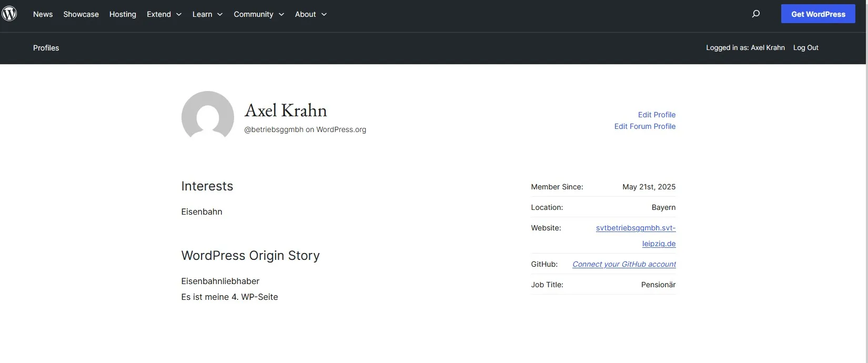Click the WordPress logo icon
This screenshot has height=363, width=868.
9,14
